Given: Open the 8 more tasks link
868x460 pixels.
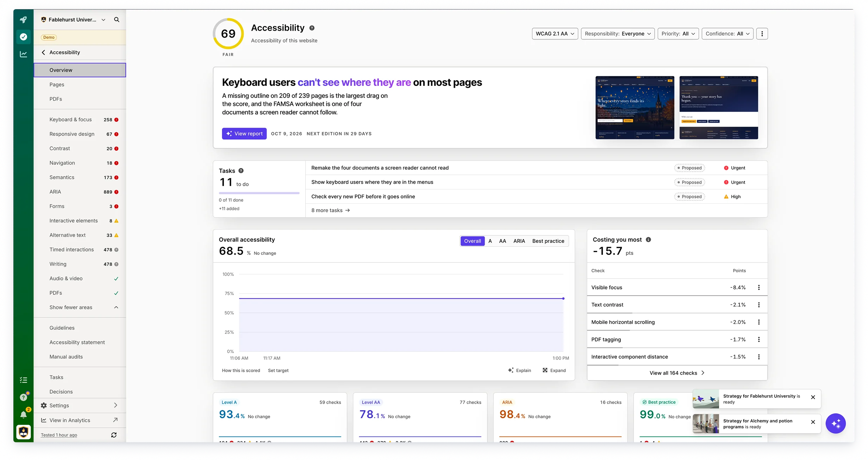Looking at the screenshot, I should click(x=330, y=210).
